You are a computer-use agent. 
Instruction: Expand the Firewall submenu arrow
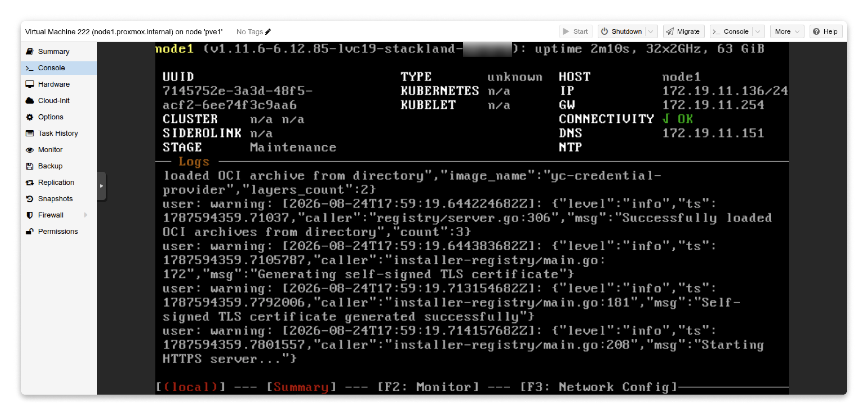pos(86,215)
